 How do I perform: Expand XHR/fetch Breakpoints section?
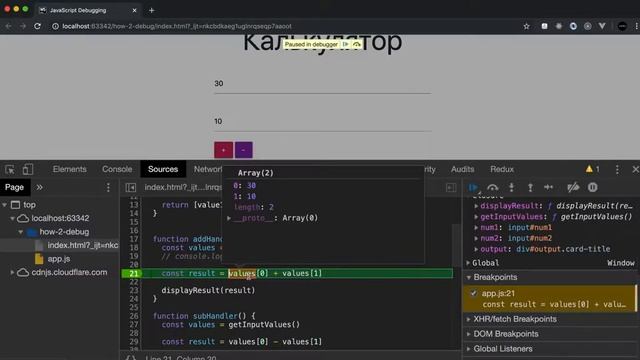pos(469,319)
